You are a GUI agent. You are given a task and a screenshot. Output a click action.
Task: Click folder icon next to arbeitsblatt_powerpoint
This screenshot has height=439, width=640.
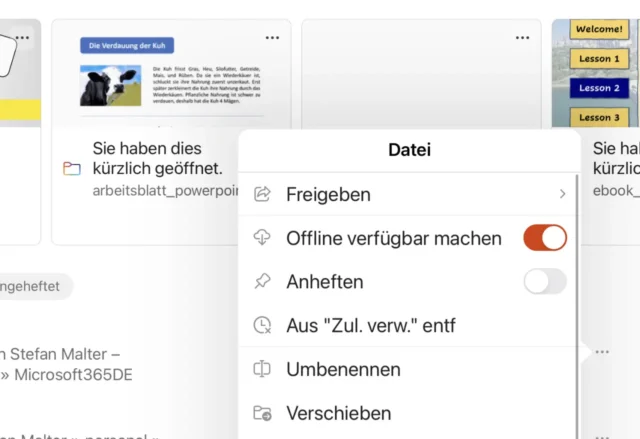tap(71, 168)
